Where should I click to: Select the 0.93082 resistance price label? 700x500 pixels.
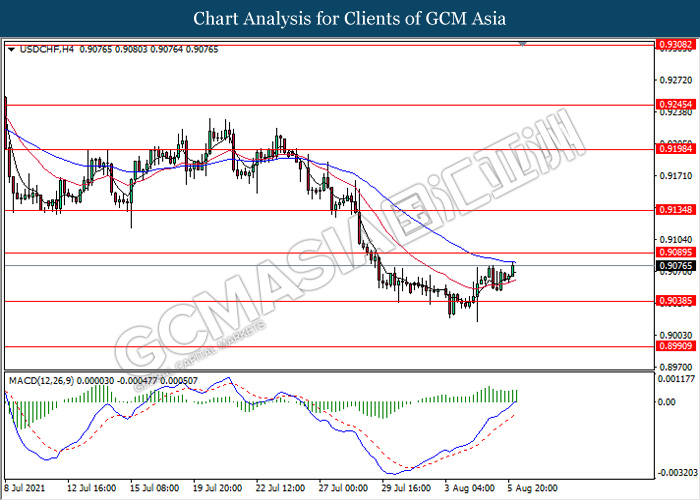[x=676, y=44]
